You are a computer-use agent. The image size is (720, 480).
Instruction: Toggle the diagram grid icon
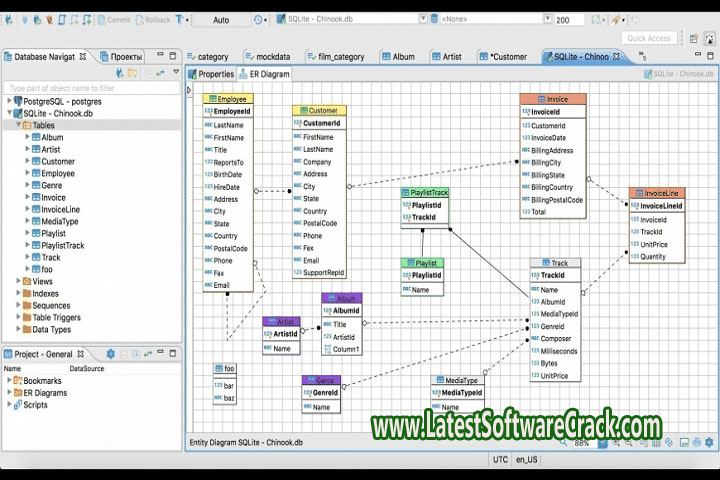(655, 441)
